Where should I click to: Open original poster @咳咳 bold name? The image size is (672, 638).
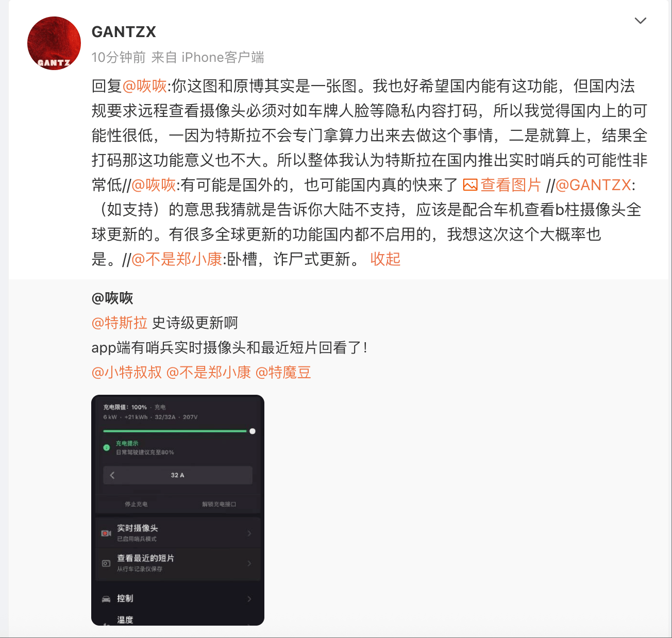click(x=112, y=298)
